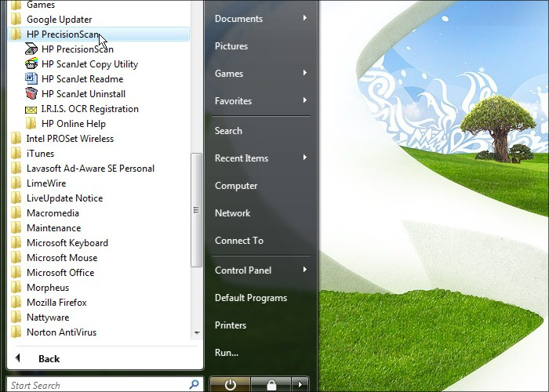This screenshot has width=549, height=392.
Task: Open the Network menu item
Action: coord(233,213)
